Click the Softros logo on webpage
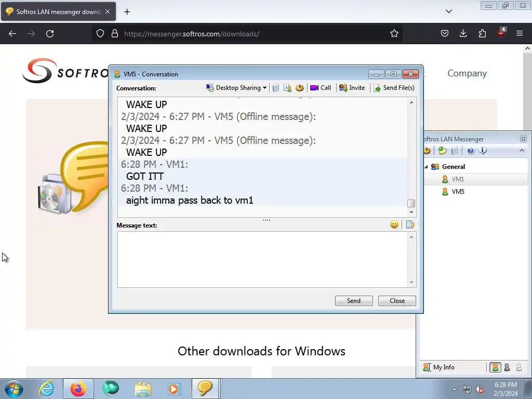Image resolution: width=532 pixels, height=399 pixels. (x=65, y=71)
